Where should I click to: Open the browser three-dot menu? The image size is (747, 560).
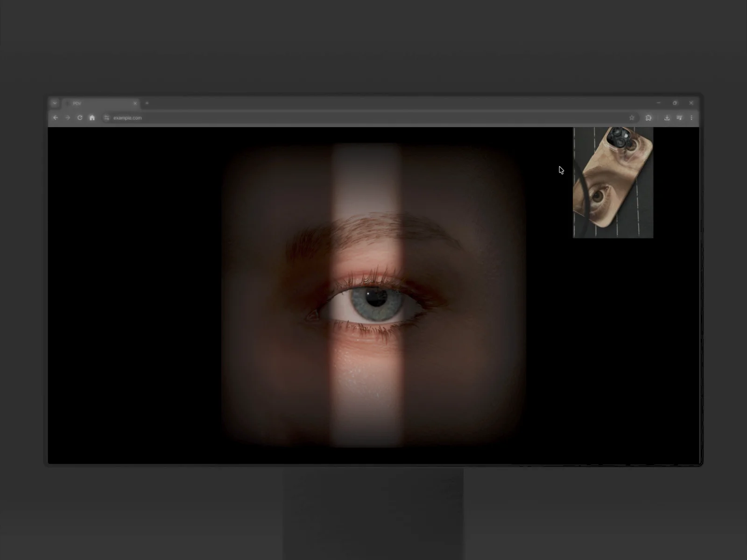(x=691, y=118)
